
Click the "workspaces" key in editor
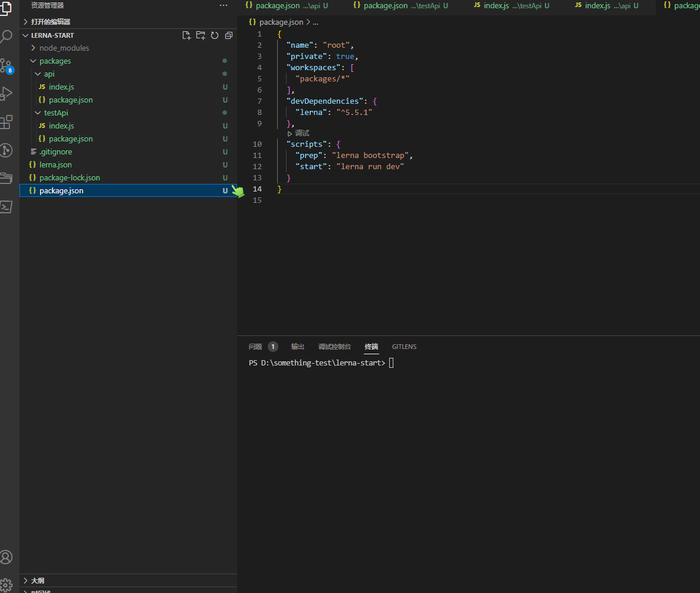pyautogui.click(x=313, y=67)
